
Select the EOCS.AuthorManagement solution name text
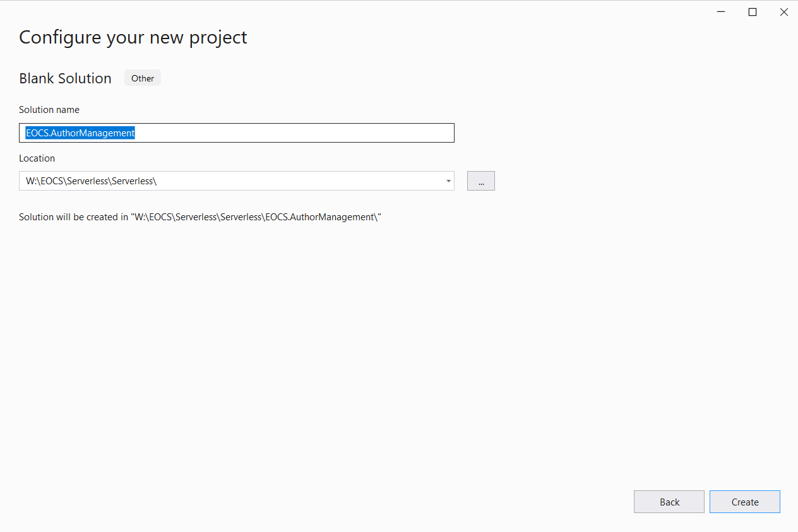[80, 133]
